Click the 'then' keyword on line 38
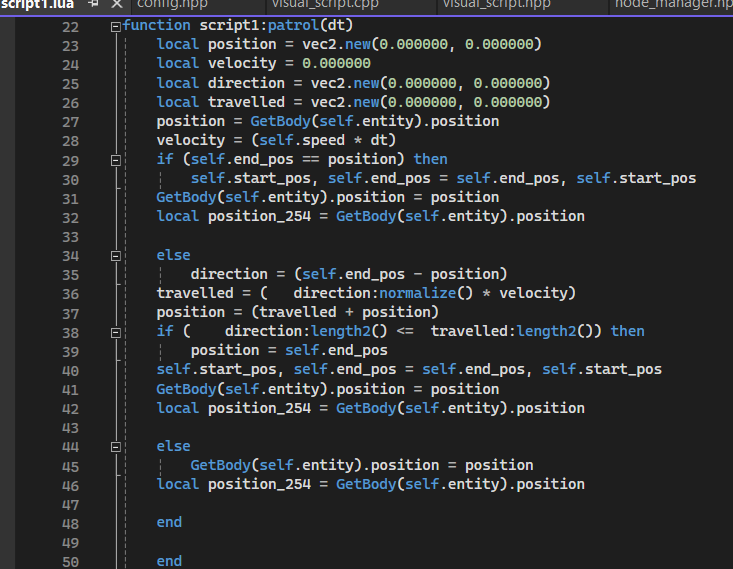Screen dimensions: 733x569 tap(627, 331)
